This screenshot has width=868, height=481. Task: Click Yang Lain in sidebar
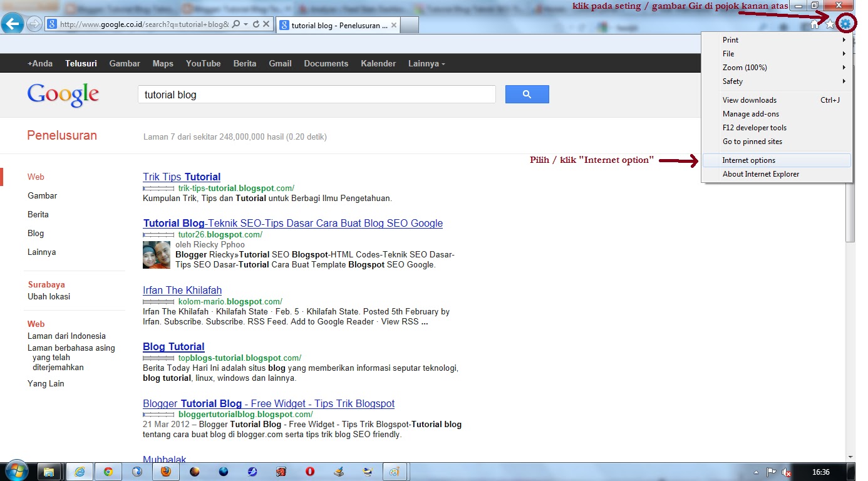(x=46, y=383)
